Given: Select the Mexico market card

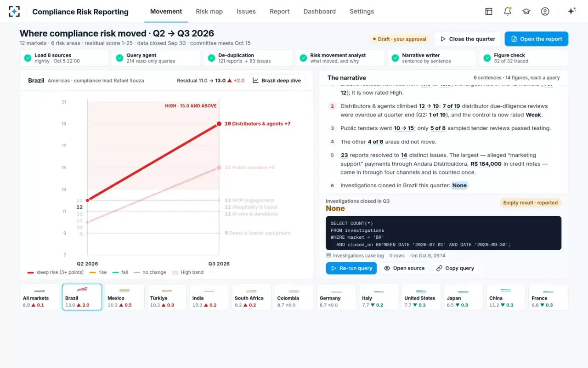Looking at the screenshot, I should (x=124, y=297).
